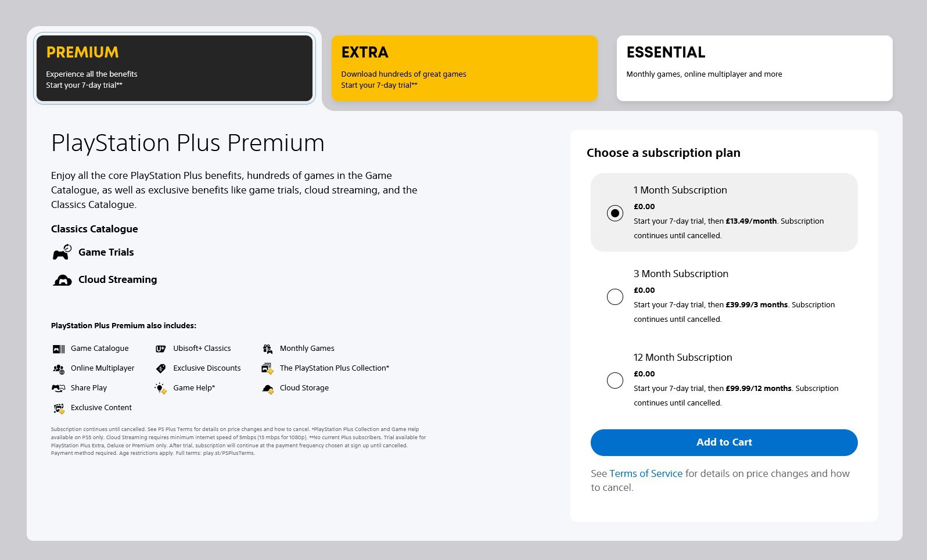Pick the 12 Month Subscription radio button
The image size is (927, 560).
coord(615,380)
